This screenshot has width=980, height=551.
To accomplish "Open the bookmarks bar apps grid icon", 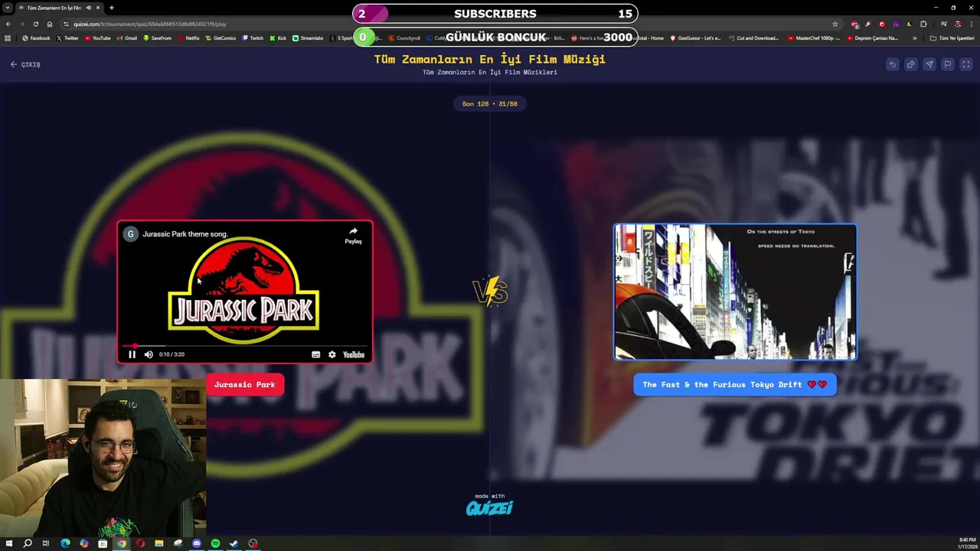I will click(8, 38).
